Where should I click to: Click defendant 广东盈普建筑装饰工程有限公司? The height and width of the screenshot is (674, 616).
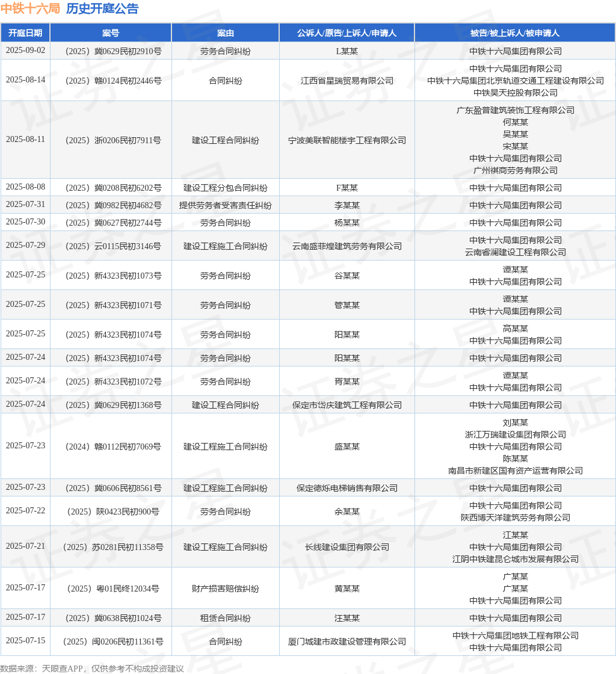pos(516,111)
